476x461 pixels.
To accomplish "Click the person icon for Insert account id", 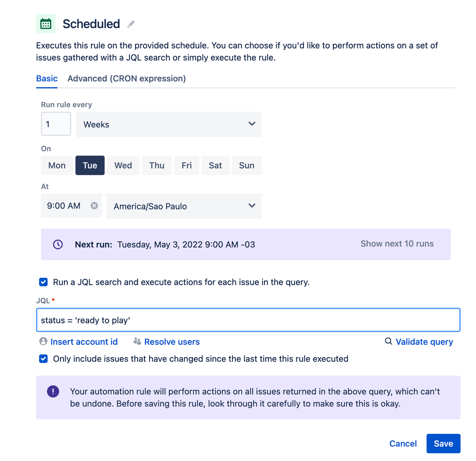I will (43, 341).
